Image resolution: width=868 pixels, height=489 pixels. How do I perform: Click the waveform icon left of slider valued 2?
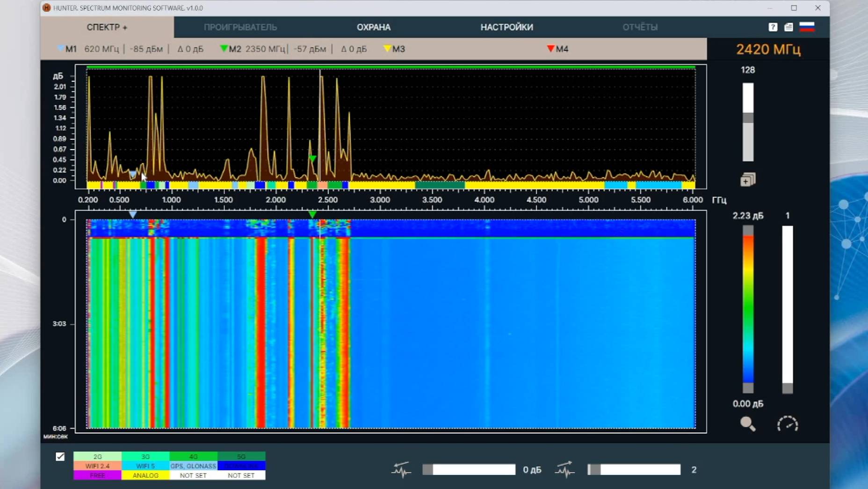[x=564, y=469]
